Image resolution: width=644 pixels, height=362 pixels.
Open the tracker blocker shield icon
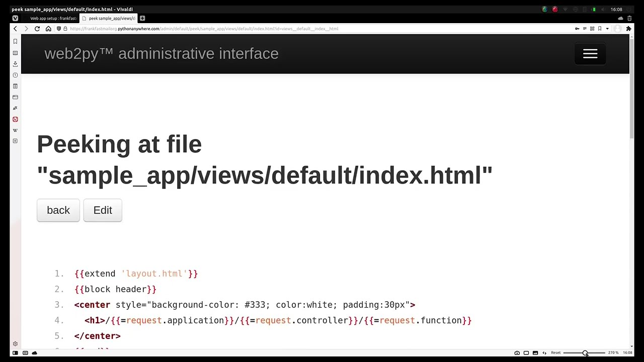(x=59, y=29)
